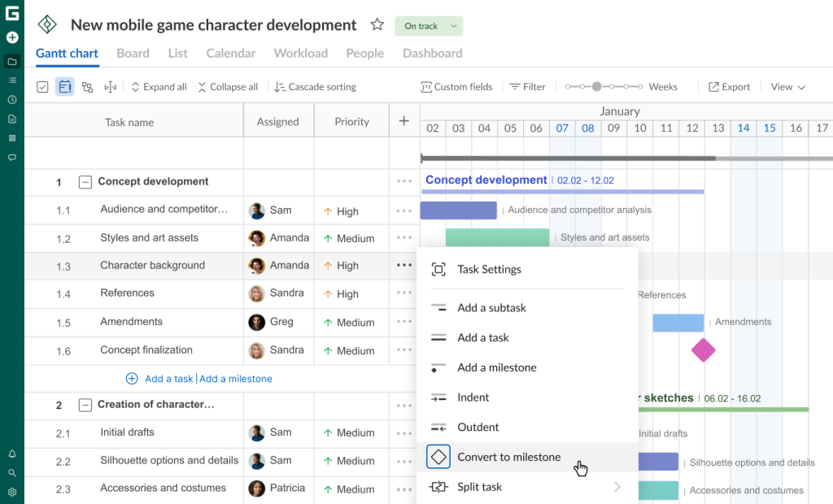Open the Filter options
This screenshot has width=833, height=504.
(x=527, y=86)
